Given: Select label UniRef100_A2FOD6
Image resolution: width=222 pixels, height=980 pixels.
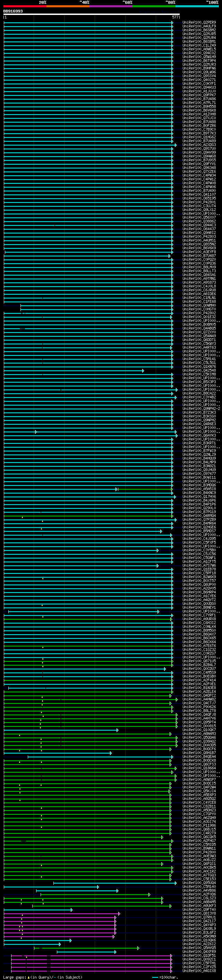Looking at the screenshot, I should (199, 894).
